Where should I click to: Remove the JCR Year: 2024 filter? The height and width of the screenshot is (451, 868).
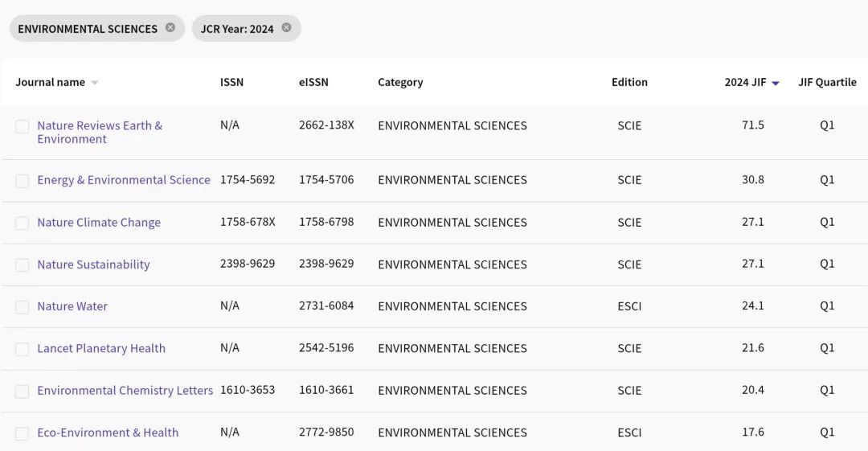(x=286, y=28)
